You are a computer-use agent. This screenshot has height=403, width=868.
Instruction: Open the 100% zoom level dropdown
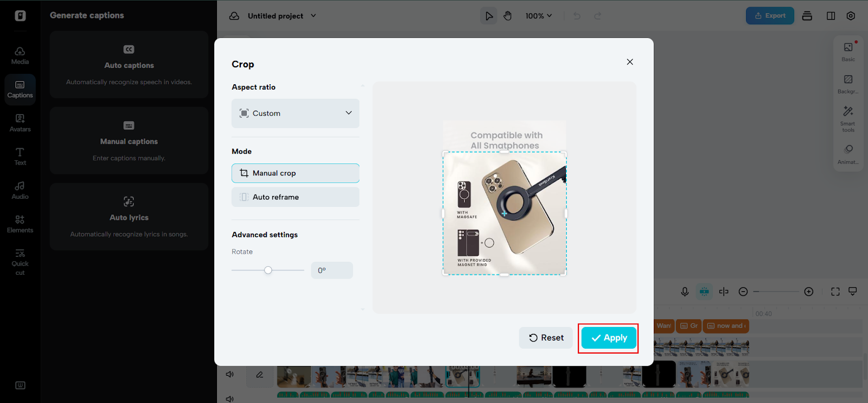click(538, 16)
